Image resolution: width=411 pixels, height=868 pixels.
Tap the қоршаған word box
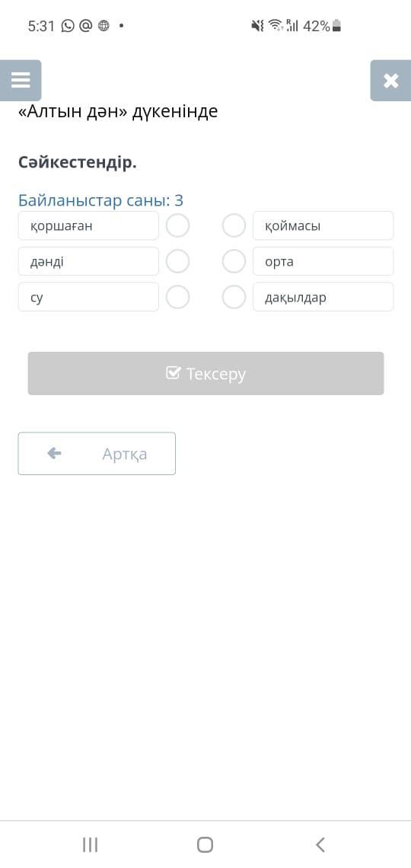click(x=88, y=226)
